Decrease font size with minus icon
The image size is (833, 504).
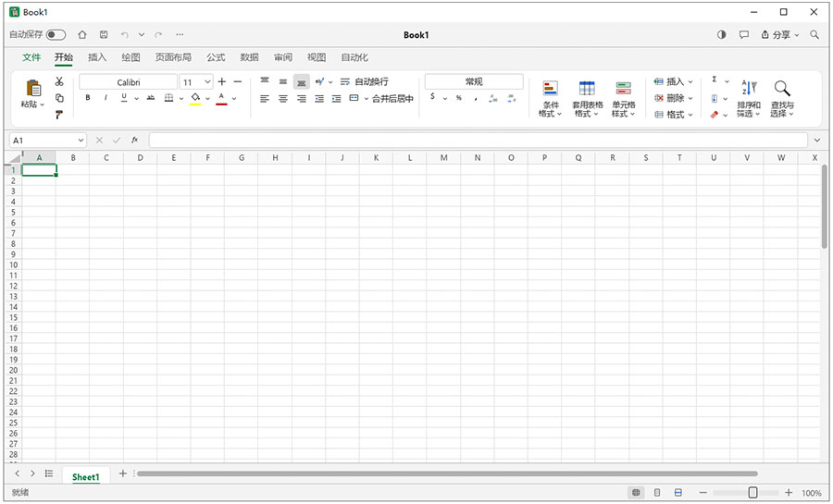coord(238,81)
